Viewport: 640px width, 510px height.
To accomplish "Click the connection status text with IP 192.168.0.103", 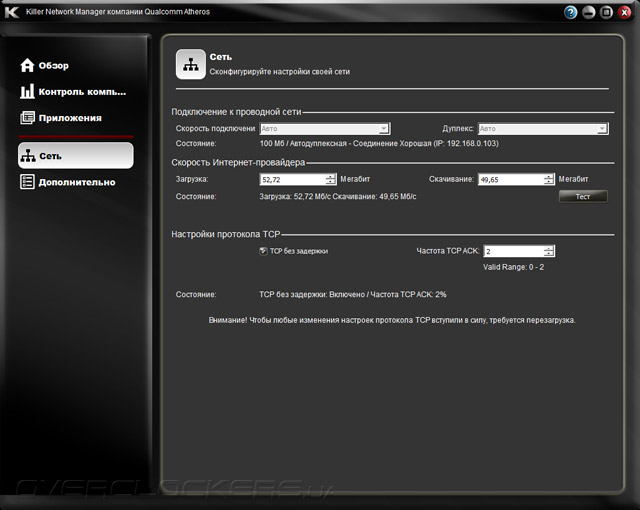I will click(379, 143).
